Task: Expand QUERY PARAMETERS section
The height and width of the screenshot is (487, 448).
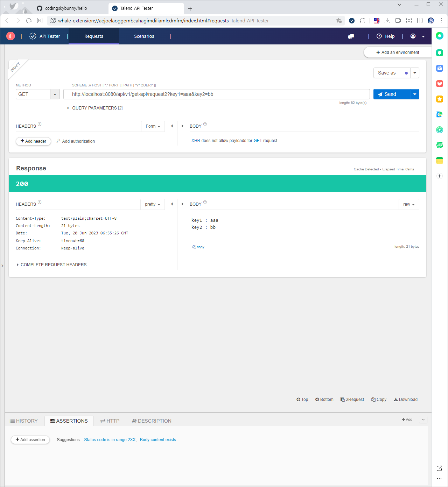Action: [95, 108]
